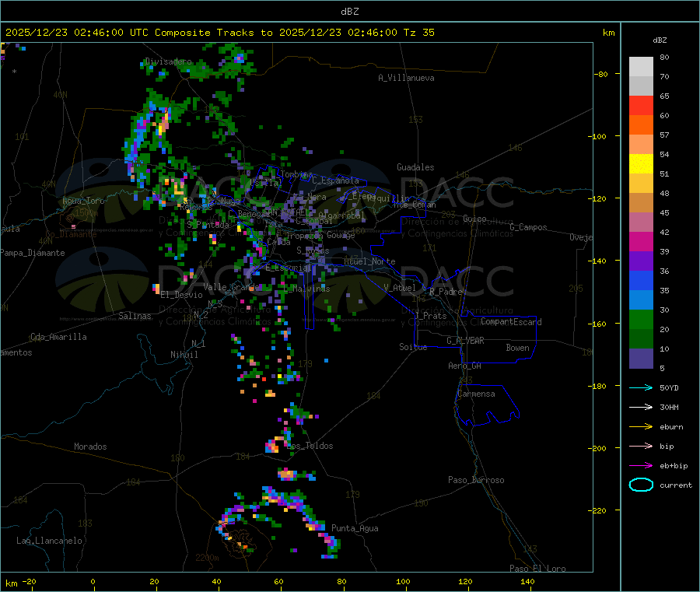Click the 'J_Prats' map label
Image resolution: width=700 pixels, height=592 pixels.
[x=430, y=316]
